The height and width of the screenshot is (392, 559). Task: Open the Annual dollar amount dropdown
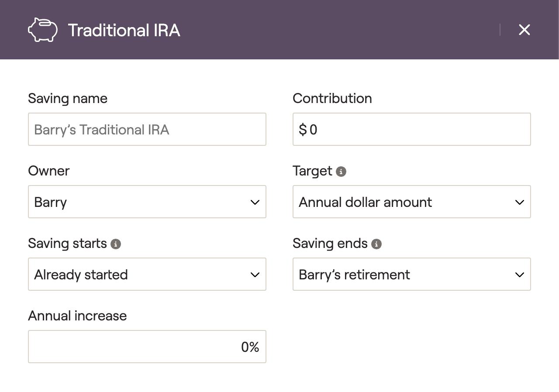coord(412,202)
